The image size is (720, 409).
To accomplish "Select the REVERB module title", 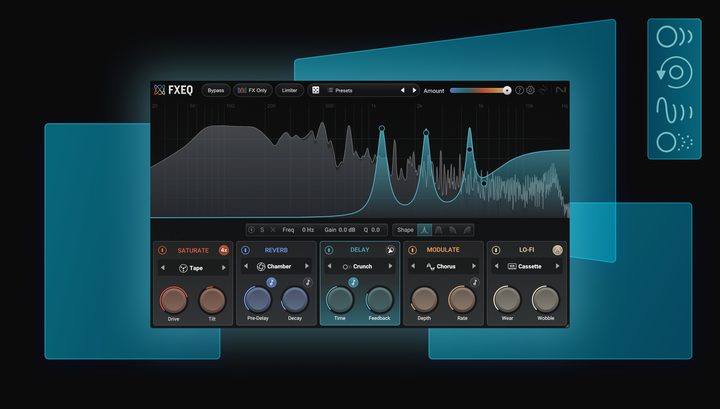I will coord(276,250).
